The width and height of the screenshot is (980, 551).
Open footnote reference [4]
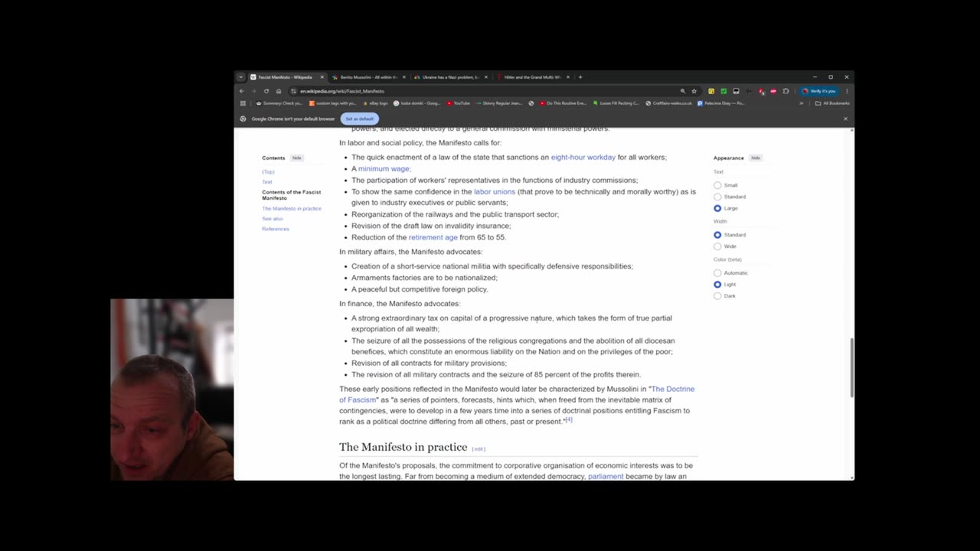click(569, 419)
